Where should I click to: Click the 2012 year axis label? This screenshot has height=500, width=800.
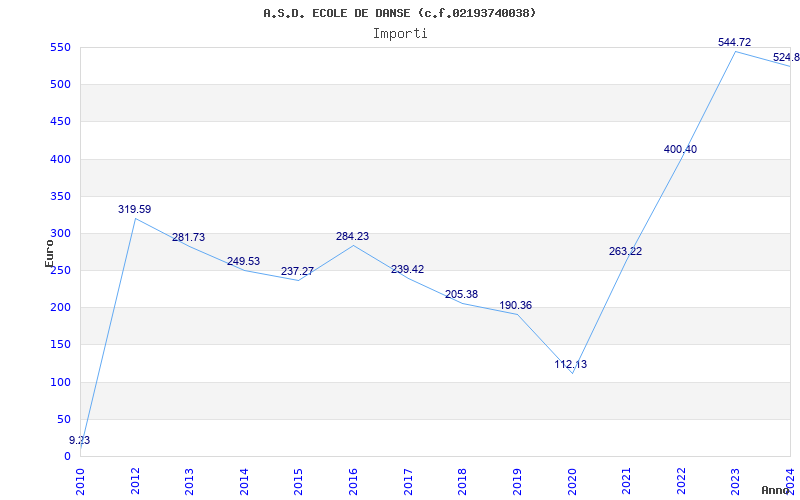(135, 482)
